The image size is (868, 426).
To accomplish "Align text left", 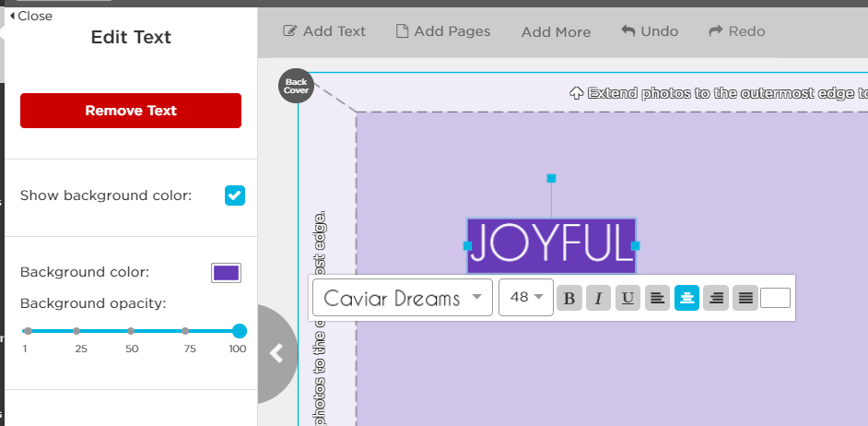I will pos(657,298).
